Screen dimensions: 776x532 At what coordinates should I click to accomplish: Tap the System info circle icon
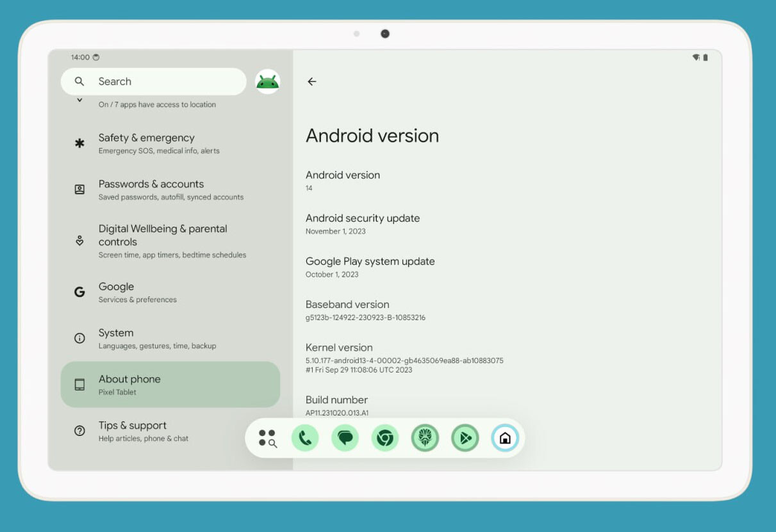pos(79,338)
